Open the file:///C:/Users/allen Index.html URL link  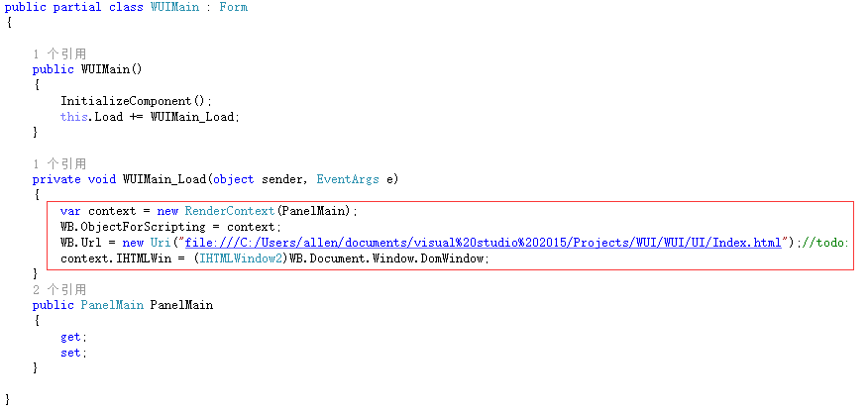tap(483, 243)
